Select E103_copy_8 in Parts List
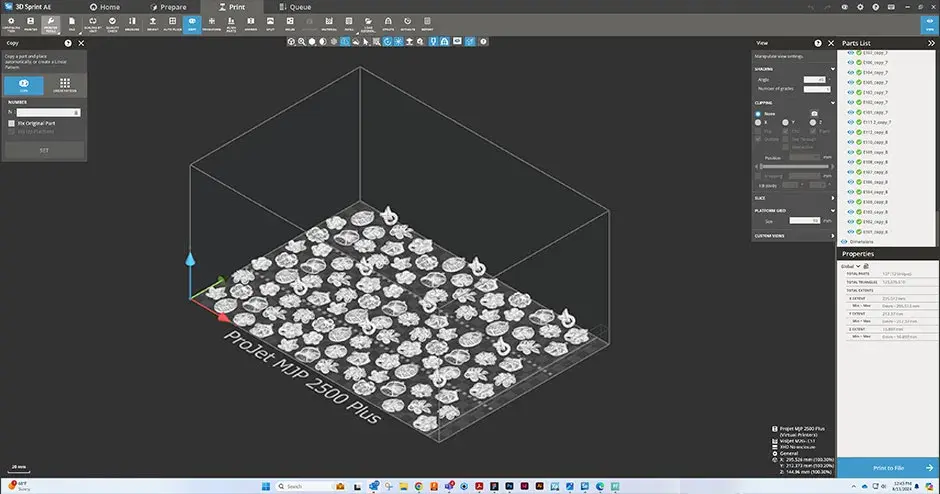940x494 pixels. (x=875, y=212)
